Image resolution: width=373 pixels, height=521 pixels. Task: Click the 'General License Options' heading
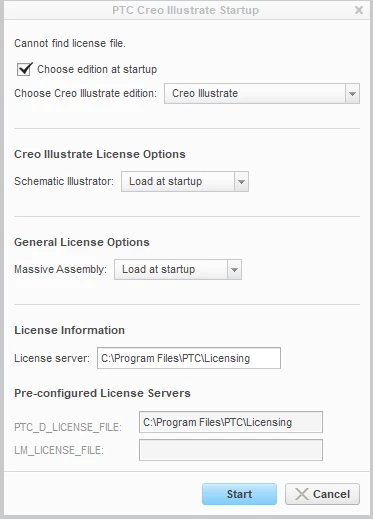tap(82, 242)
